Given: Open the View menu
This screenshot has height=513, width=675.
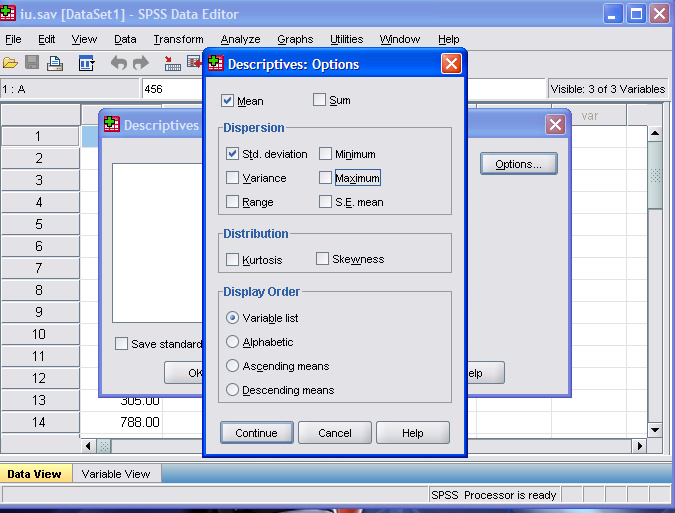Looking at the screenshot, I should coord(84,39).
